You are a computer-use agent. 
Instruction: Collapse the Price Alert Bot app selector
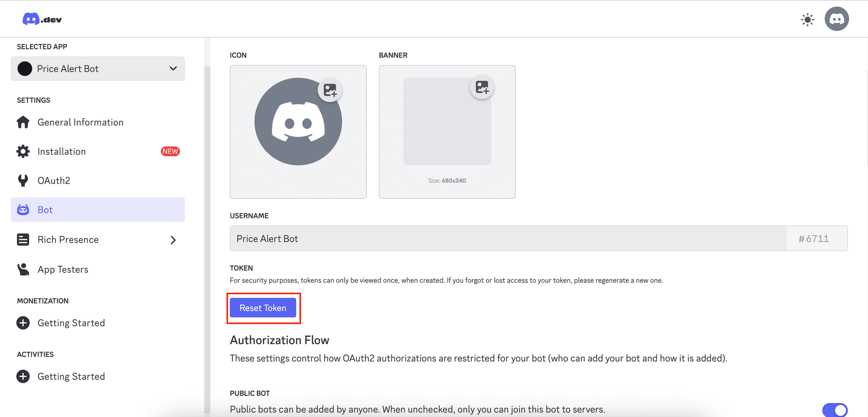(x=173, y=69)
